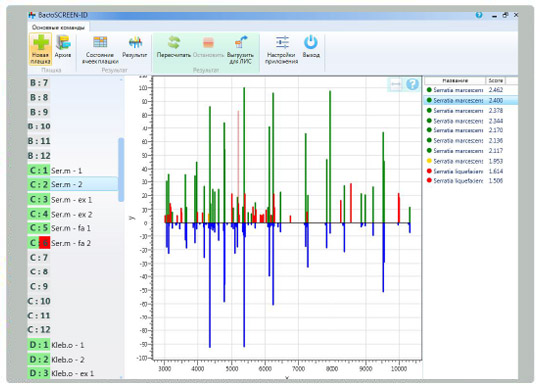Switch to Основные команды ribbon tab
Screen dimensions: 540x388
(x=58, y=27)
